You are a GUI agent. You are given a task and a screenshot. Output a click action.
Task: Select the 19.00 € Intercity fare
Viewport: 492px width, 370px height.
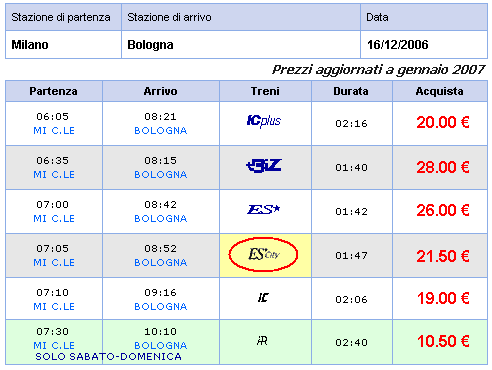[443, 298]
